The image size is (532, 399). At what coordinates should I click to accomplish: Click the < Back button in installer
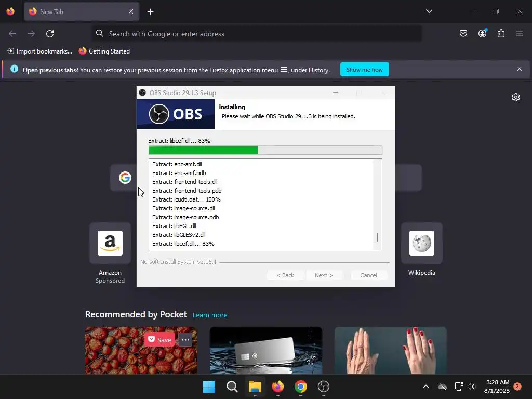click(285, 275)
